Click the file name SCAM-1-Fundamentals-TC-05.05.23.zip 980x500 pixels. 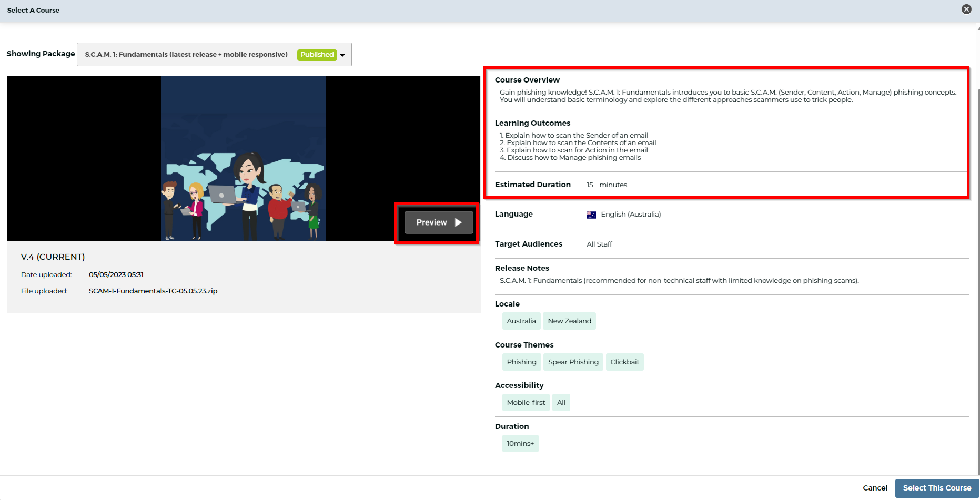coord(153,291)
